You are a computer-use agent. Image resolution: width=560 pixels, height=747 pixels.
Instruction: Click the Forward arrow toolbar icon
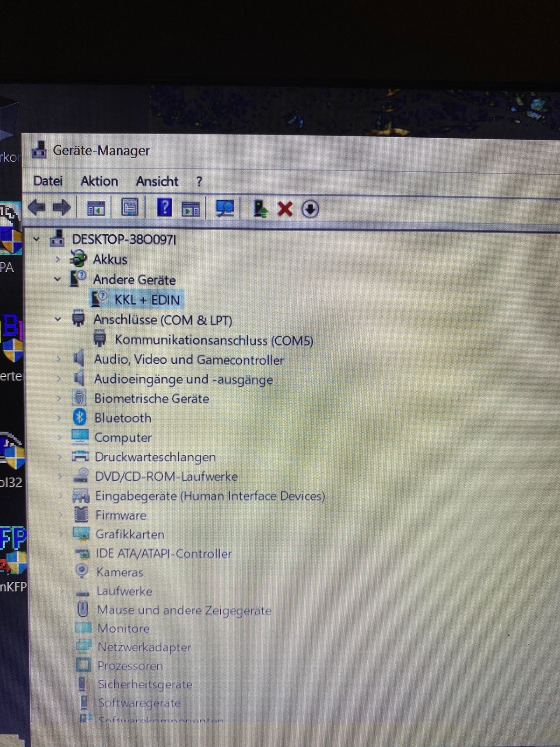pos(62,208)
